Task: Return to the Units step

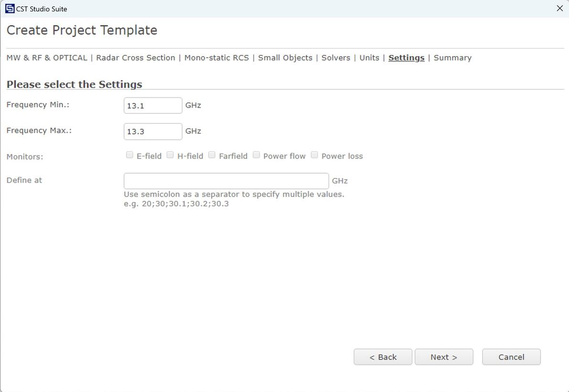Action: (x=369, y=58)
